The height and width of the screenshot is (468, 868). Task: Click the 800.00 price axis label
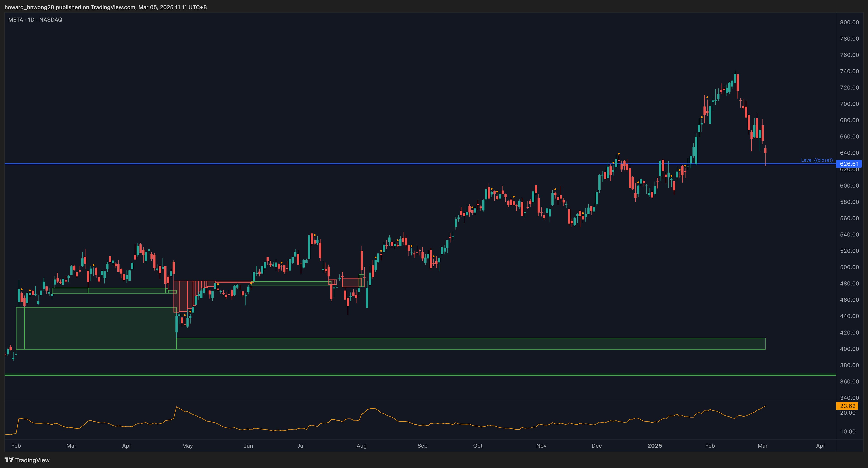pos(849,22)
